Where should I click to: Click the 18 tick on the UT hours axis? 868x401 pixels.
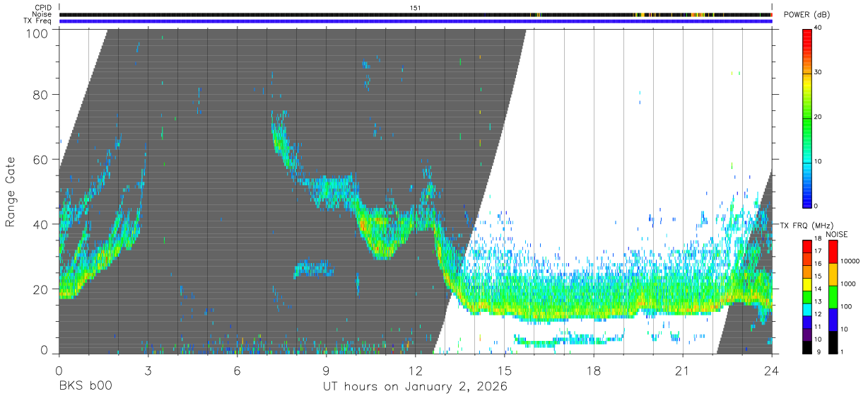coord(593,370)
